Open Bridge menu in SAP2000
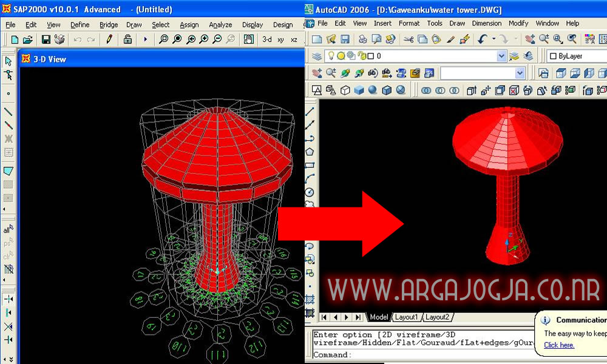The image size is (607, 364). pos(109,25)
